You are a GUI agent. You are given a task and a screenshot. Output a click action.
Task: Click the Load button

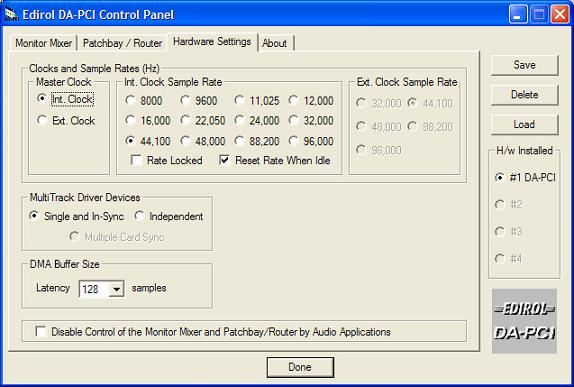coord(524,124)
